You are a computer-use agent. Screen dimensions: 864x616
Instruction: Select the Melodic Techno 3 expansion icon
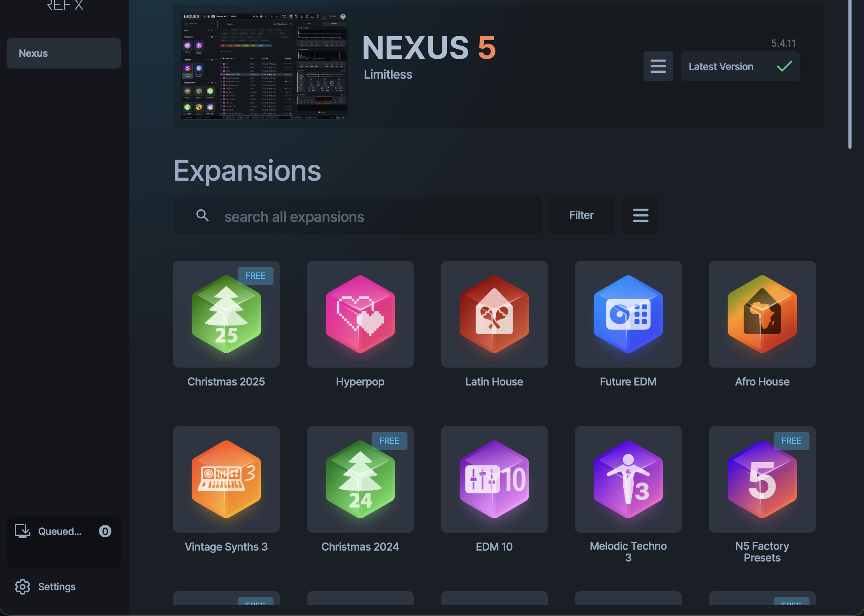[x=627, y=479]
